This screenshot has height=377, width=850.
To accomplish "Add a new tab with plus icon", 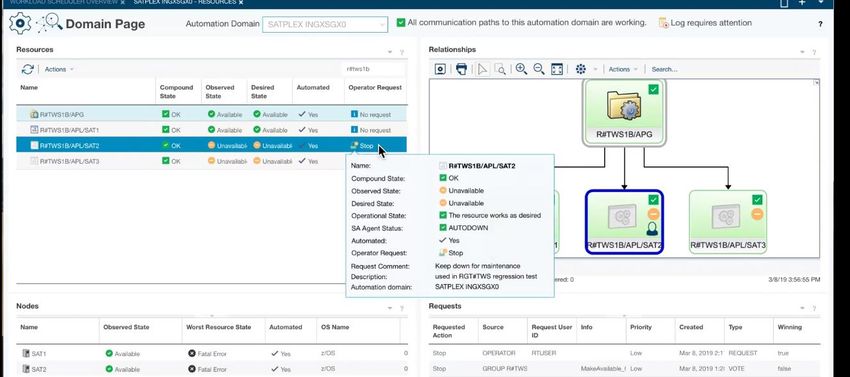I will coord(802,3).
